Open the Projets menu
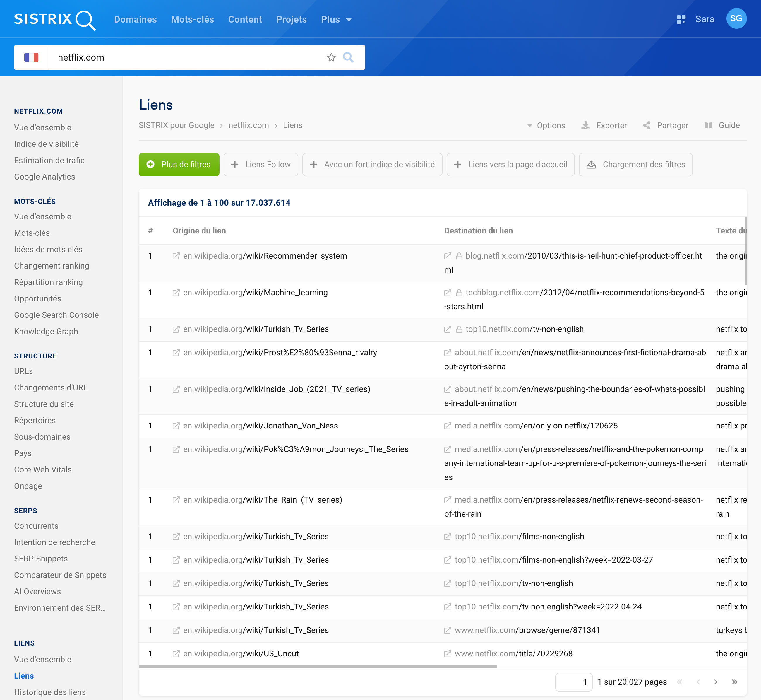The image size is (761, 700). click(291, 19)
